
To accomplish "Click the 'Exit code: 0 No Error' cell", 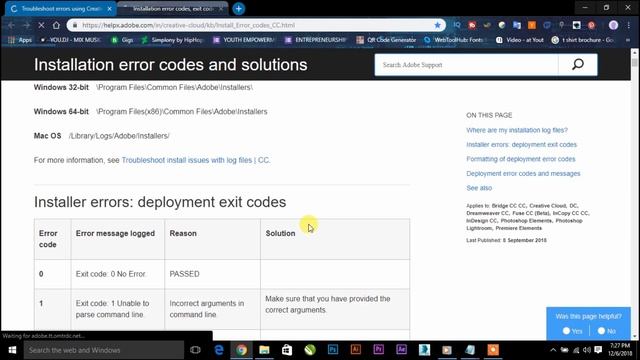I will point(118,274).
